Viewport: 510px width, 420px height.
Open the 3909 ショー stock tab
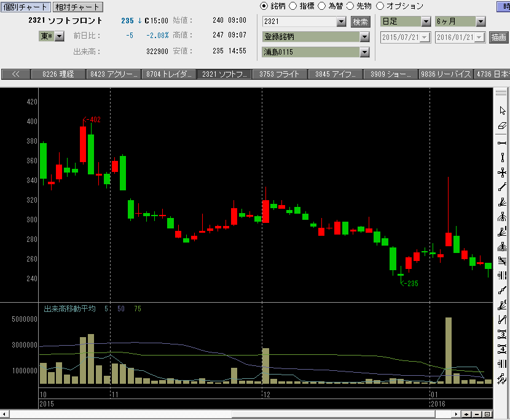[391, 74]
